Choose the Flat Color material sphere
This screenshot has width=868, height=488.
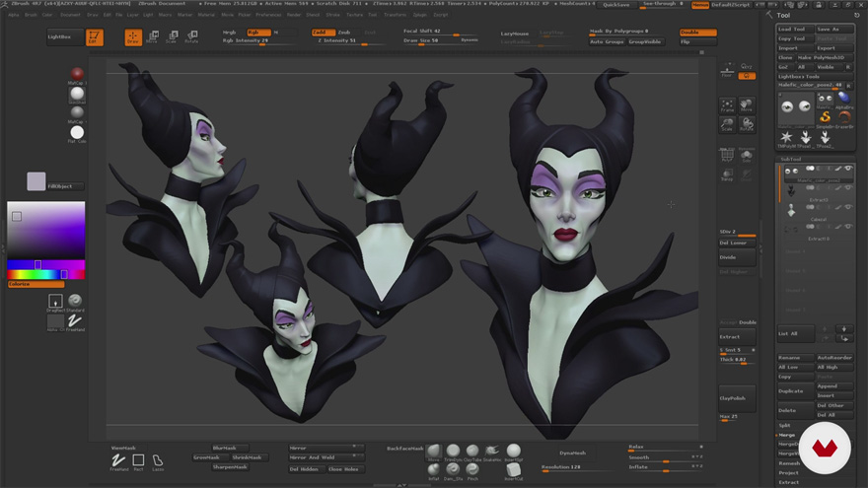pyautogui.click(x=77, y=133)
